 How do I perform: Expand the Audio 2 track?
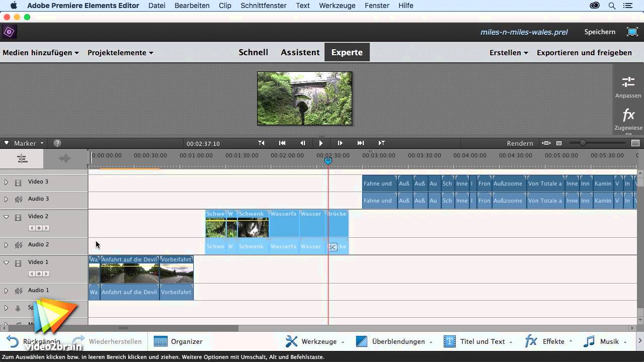(6, 245)
